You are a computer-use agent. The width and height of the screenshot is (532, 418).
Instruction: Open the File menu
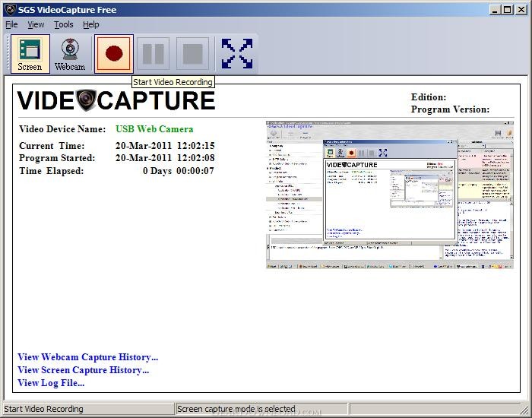[x=11, y=24]
